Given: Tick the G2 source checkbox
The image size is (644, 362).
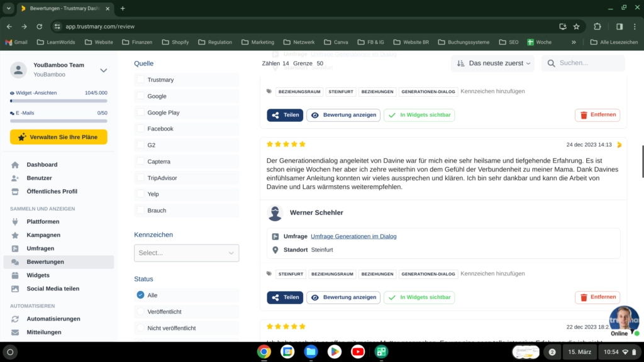Looking at the screenshot, I should (x=140, y=145).
